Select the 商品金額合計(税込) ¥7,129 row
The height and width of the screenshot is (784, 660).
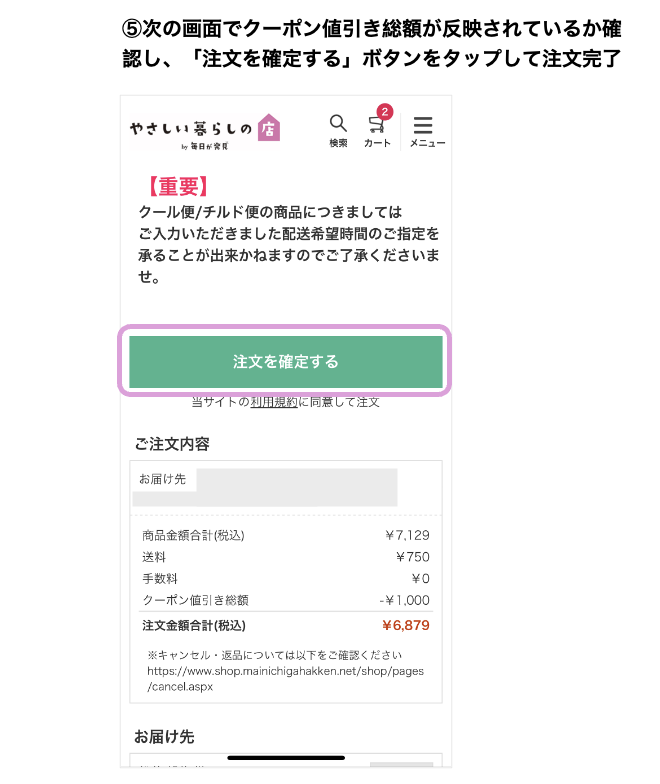pyautogui.click(x=285, y=535)
